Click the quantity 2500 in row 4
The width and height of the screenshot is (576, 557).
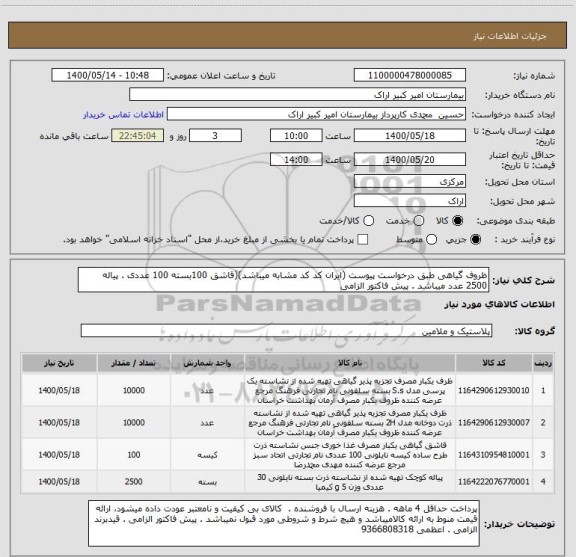coord(134,481)
